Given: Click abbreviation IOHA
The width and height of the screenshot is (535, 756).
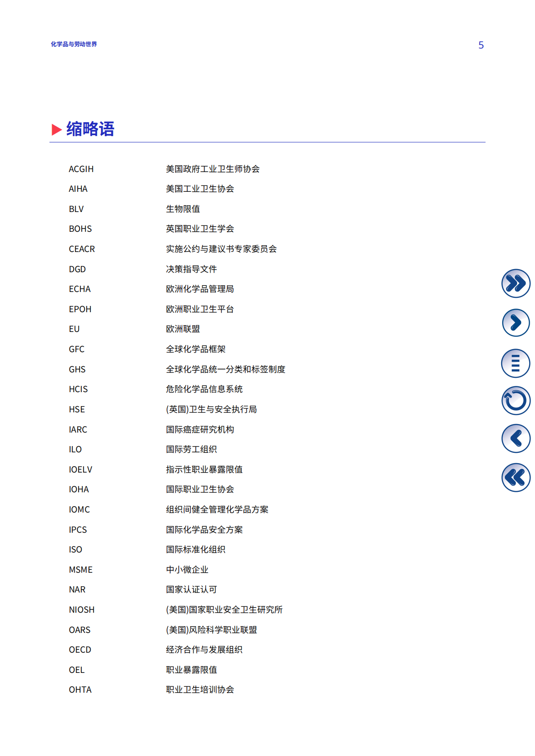Looking at the screenshot, I should click(x=79, y=489).
